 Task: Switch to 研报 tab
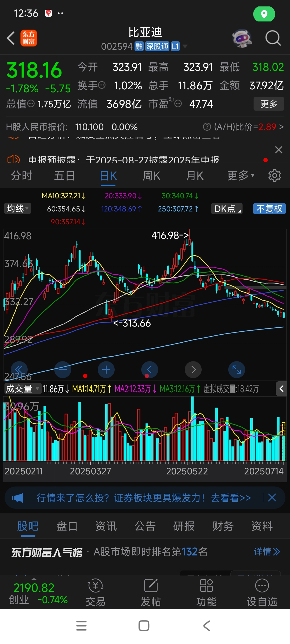point(184,526)
